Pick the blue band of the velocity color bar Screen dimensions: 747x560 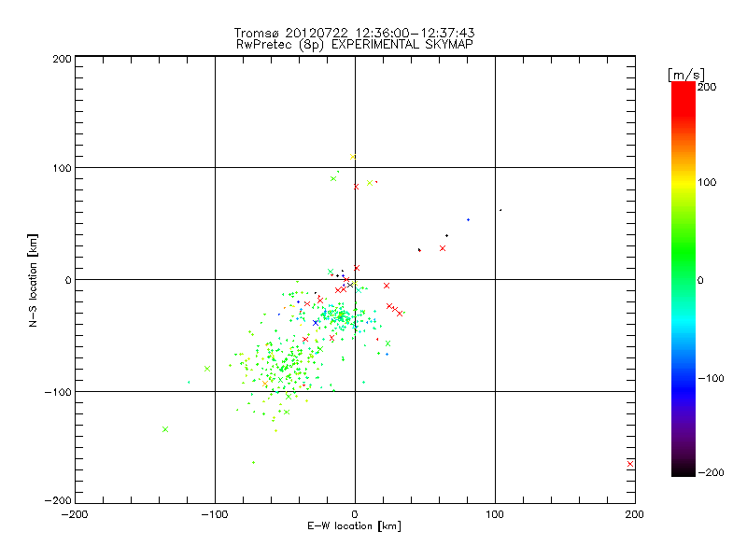click(x=684, y=386)
